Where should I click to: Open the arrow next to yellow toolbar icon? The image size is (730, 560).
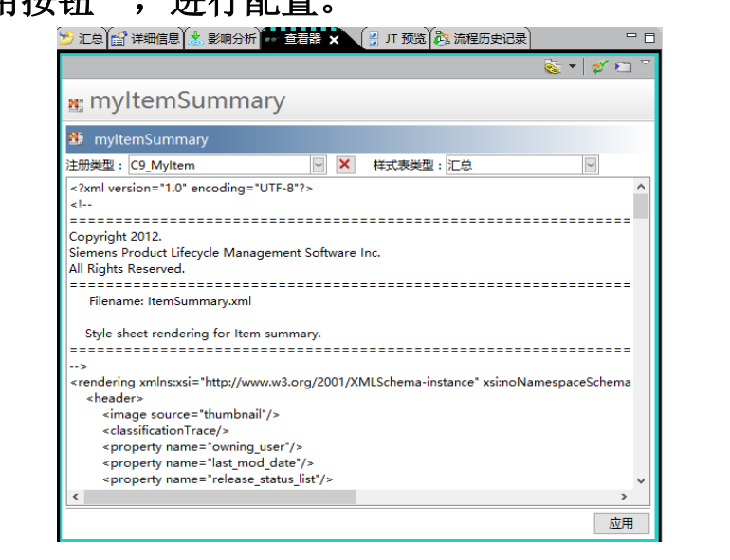click(x=573, y=67)
